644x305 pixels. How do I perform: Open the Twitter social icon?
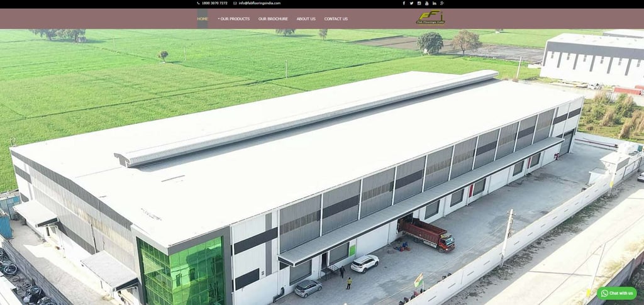[x=411, y=3]
